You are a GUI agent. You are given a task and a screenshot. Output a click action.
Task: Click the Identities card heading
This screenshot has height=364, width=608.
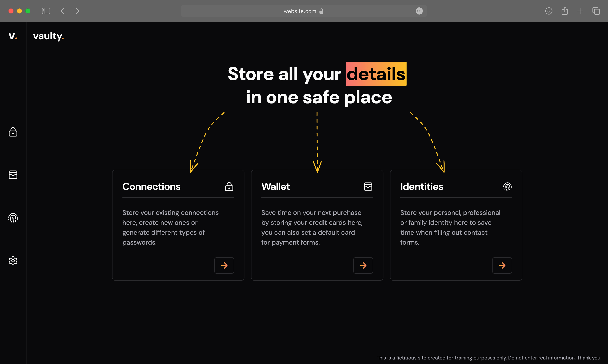coord(422,187)
